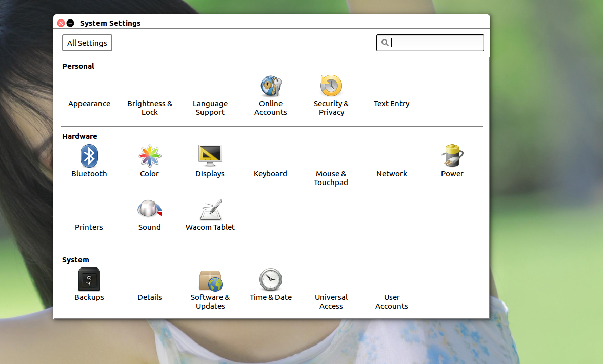Select Mouse & Touchpad settings
603x364 pixels.
tap(331, 177)
